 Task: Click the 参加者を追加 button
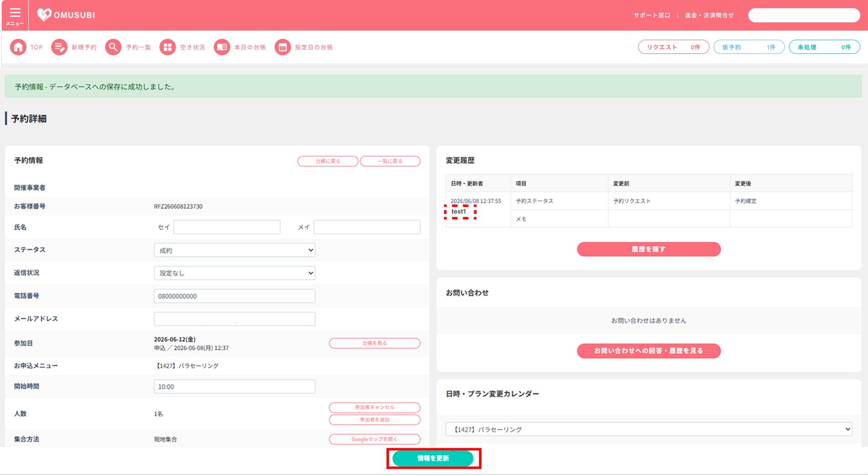(x=375, y=420)
